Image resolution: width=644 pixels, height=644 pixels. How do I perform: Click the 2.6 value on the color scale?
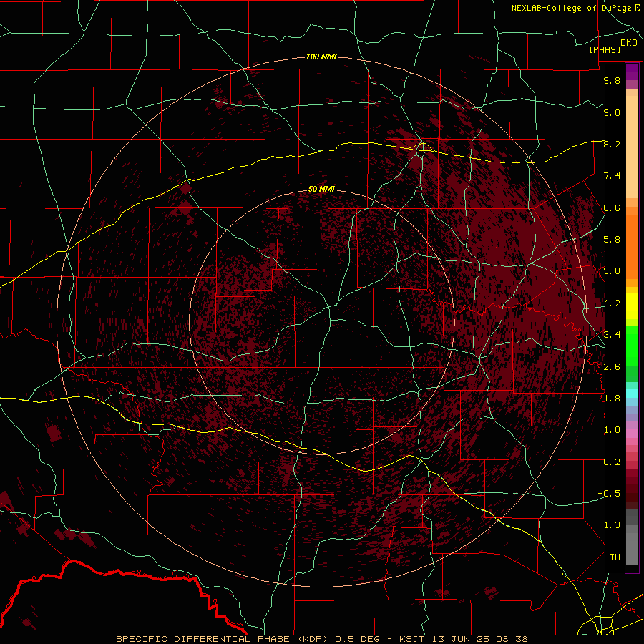(612, 367)
